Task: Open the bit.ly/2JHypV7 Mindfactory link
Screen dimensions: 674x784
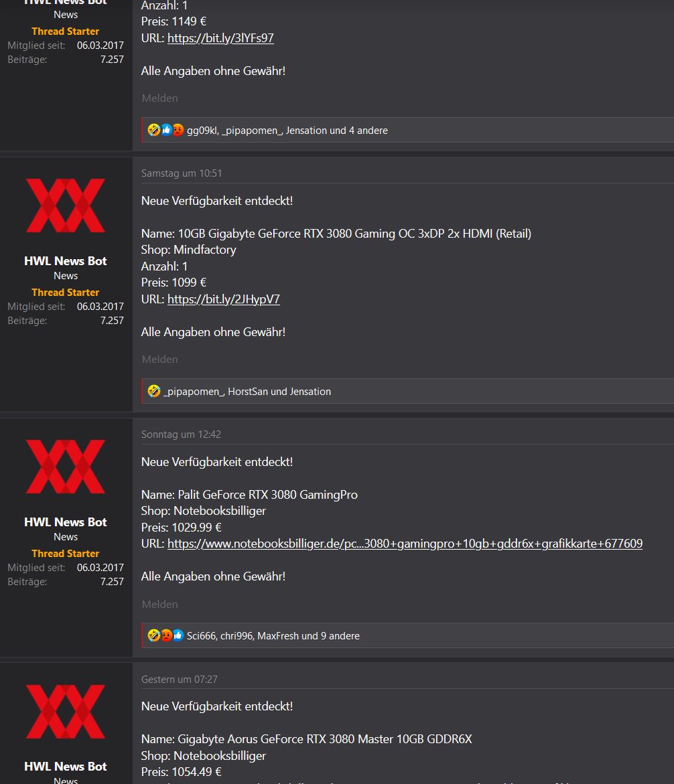Action: (x=224, y=299)
